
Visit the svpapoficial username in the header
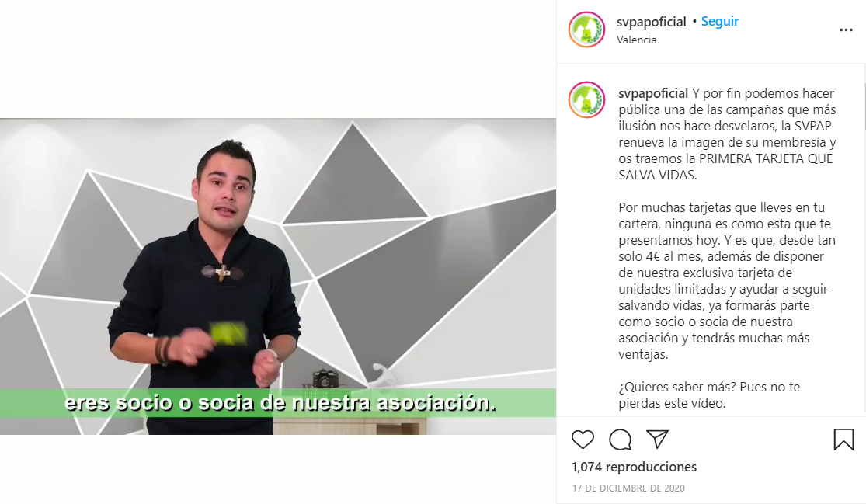[x=651, y=22]
